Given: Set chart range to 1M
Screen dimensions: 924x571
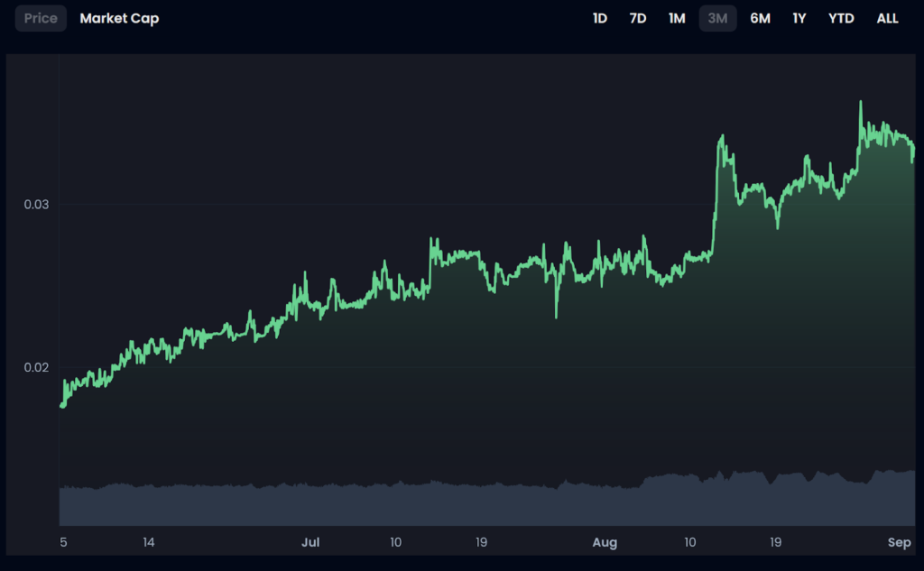Looking at the screenshot, I should (677, 18).
